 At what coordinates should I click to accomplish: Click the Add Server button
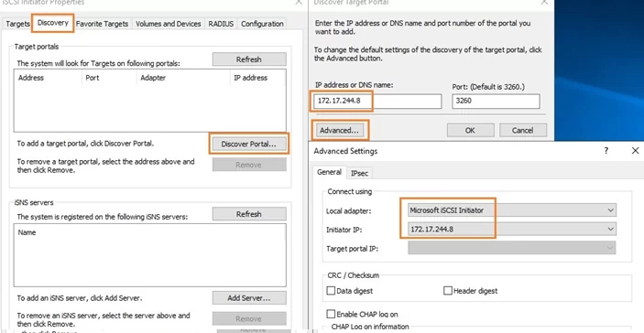coord(249,298)
